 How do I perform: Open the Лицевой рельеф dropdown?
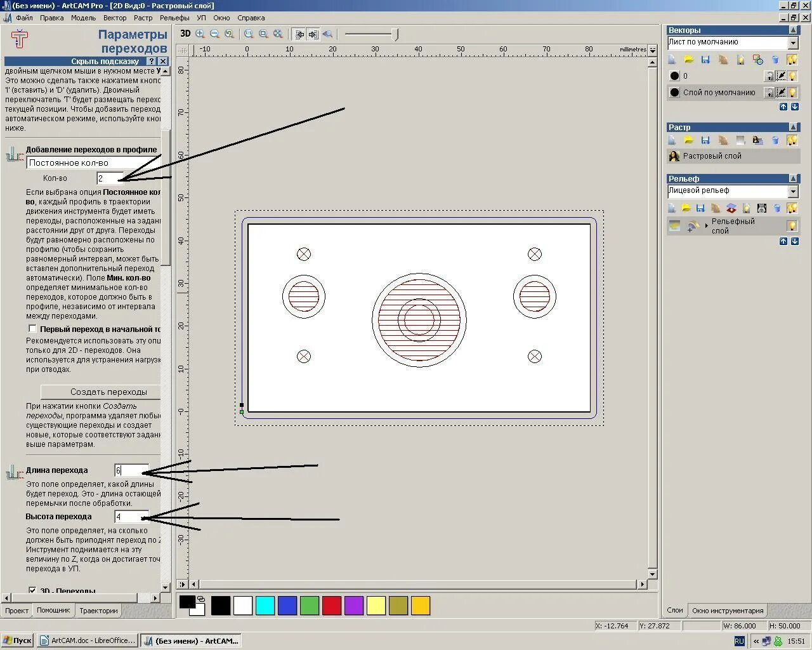793,191
